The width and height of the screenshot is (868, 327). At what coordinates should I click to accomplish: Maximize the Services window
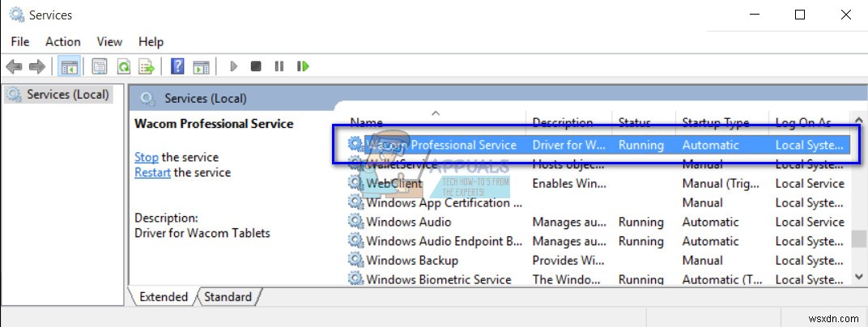click(x=800, y=15)
